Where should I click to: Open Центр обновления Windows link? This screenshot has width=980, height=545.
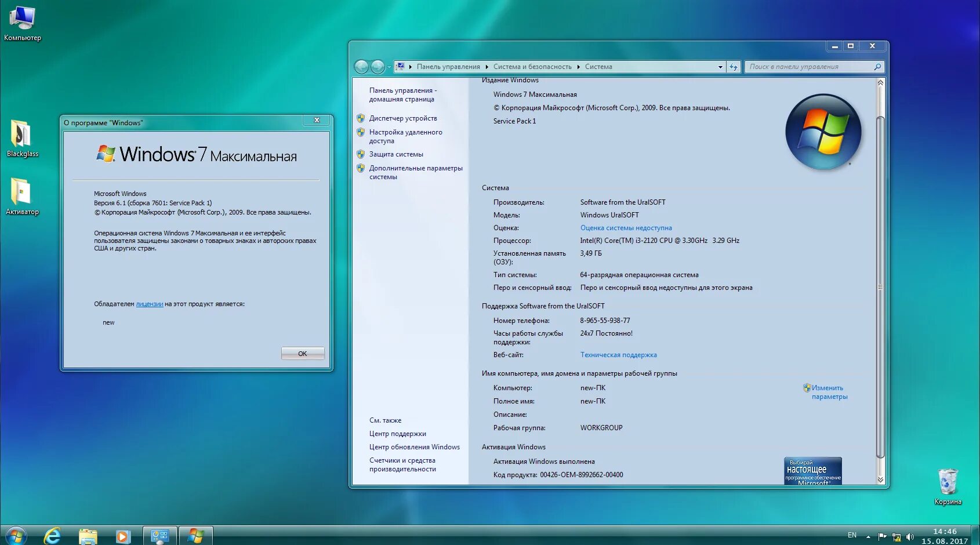coord(415,447)
